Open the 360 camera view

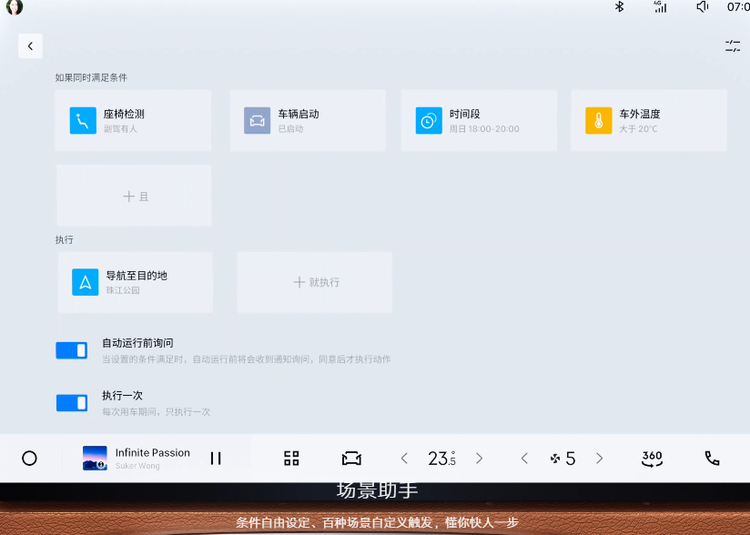coord(652,458)
